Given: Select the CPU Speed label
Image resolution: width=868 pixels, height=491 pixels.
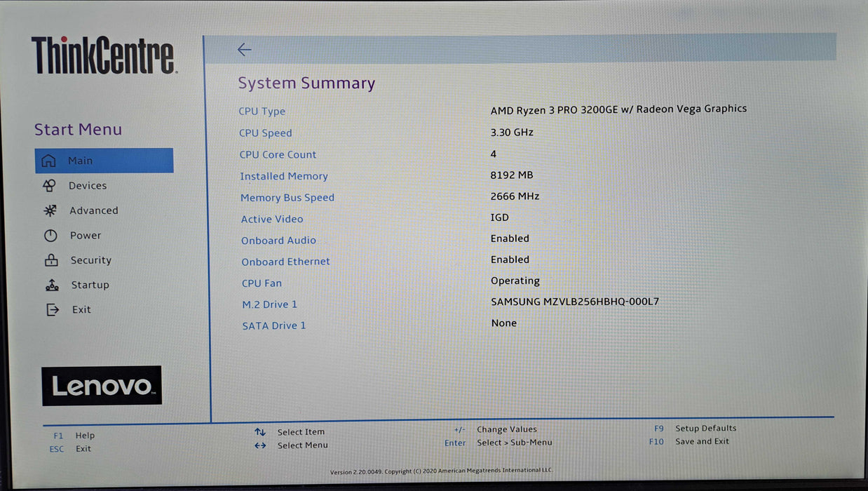Looking at the screenshot, I should [266, 133].
